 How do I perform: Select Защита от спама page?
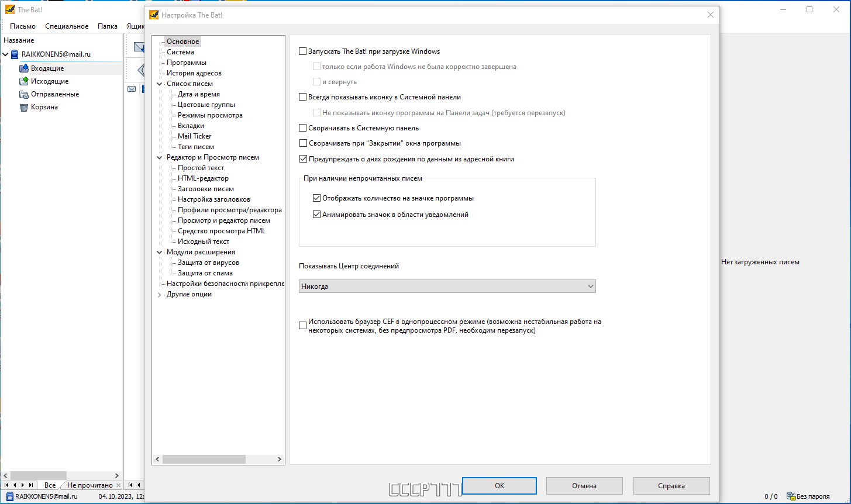205,273
